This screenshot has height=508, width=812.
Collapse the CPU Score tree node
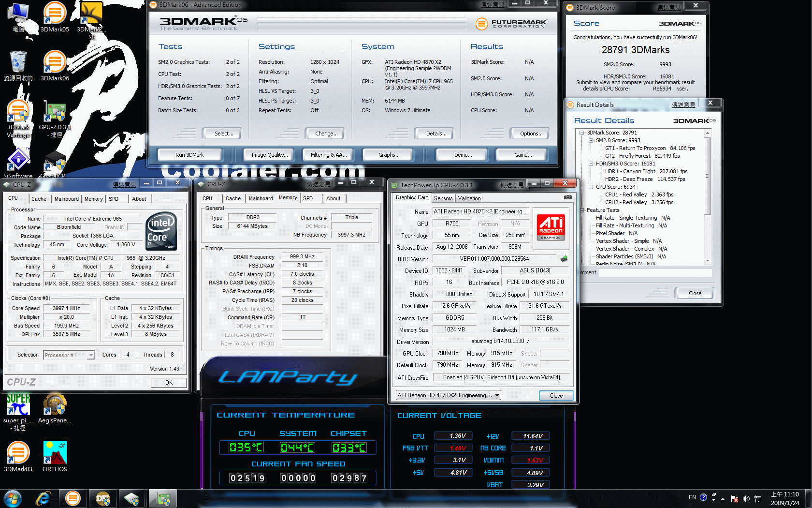click(x=591, y=187)
